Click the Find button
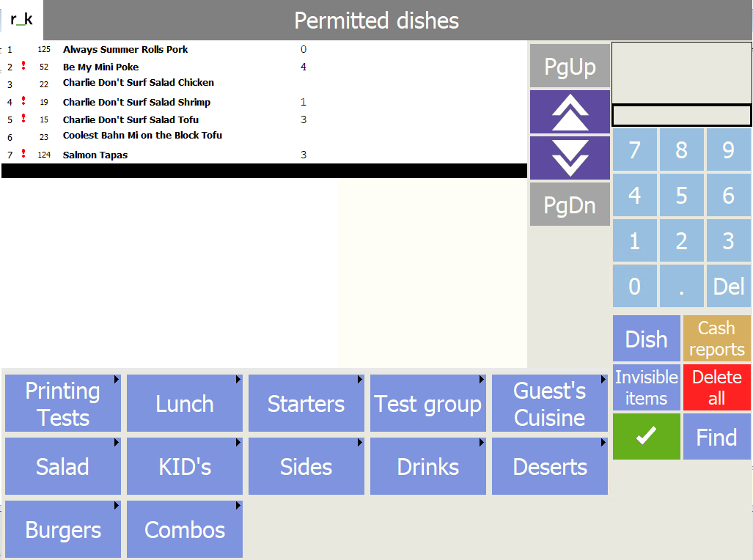 point(716,438)
